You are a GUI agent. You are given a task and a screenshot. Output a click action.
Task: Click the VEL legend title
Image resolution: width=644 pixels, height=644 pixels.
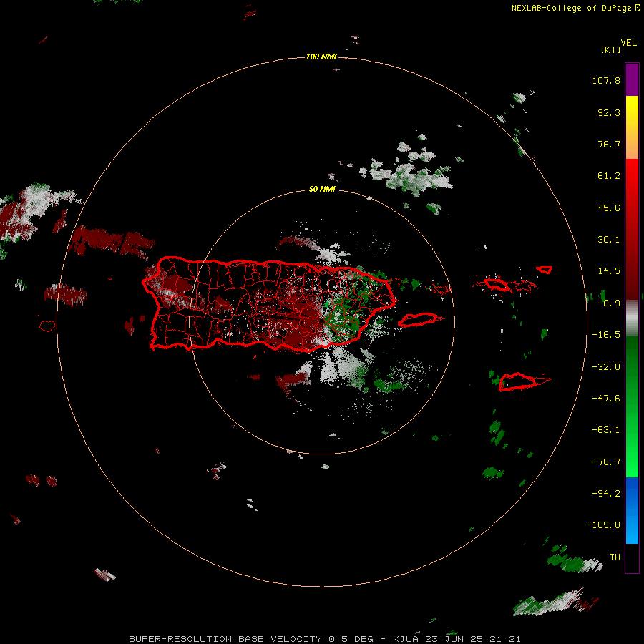pos(628,43)
